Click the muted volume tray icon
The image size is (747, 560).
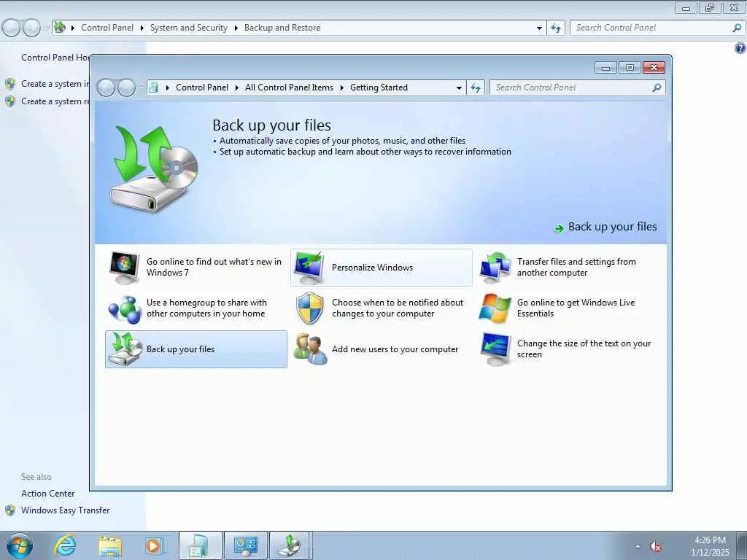tap(656, 547)
